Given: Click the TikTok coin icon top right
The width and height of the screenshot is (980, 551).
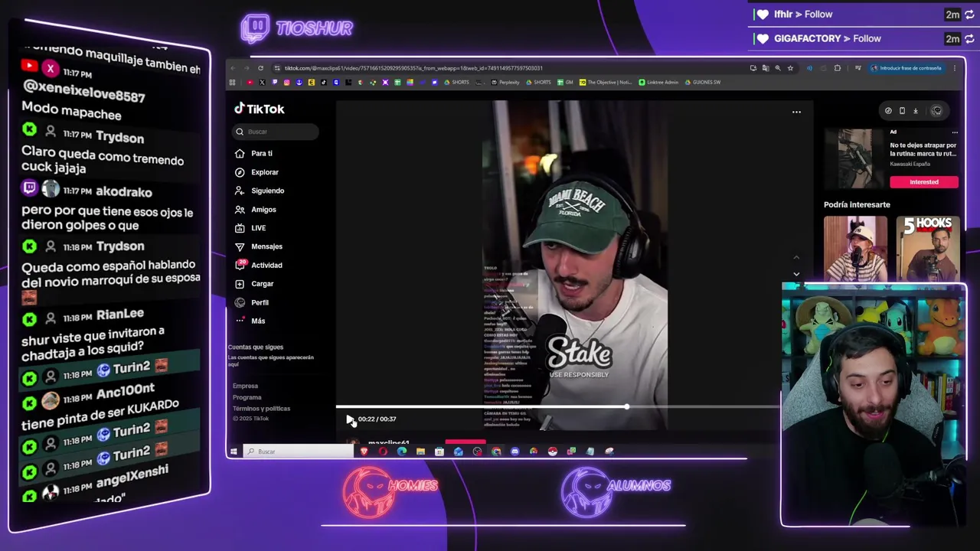Looking at the screenshot, I should pyautogui.click(x=888, y=111).
